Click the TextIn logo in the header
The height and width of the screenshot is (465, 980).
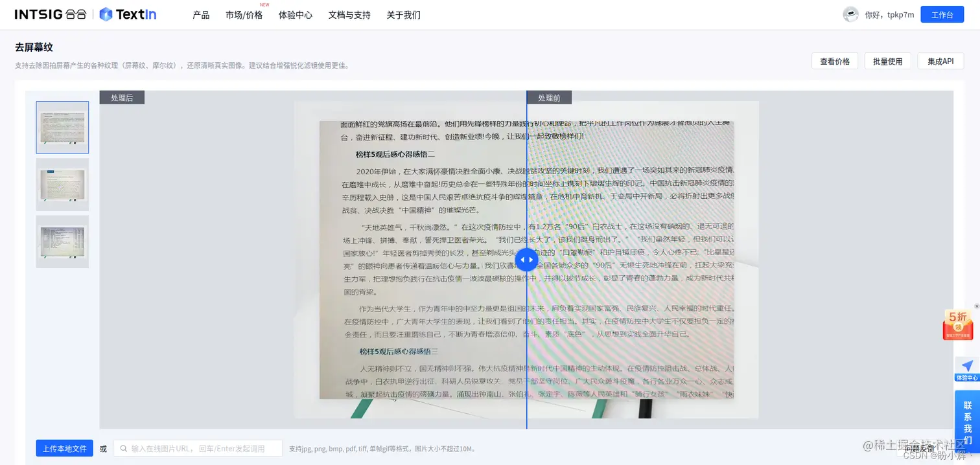pos(127,14)
